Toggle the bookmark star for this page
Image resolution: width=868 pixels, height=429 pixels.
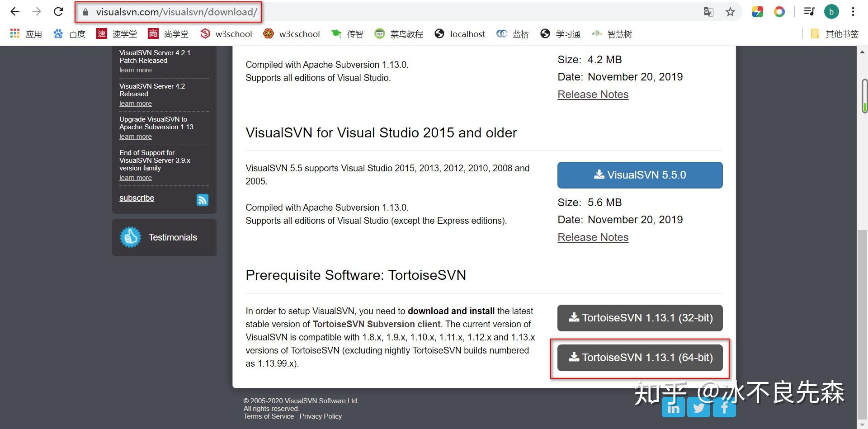[x=730, y=12]
